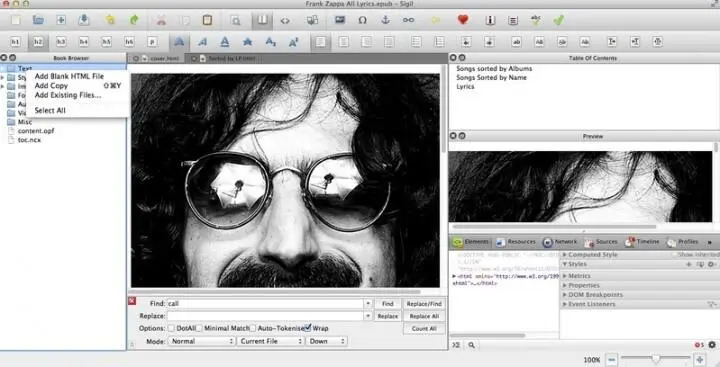
Task: Click the Open folder toolbar icon
Action: tap(38, 20)
